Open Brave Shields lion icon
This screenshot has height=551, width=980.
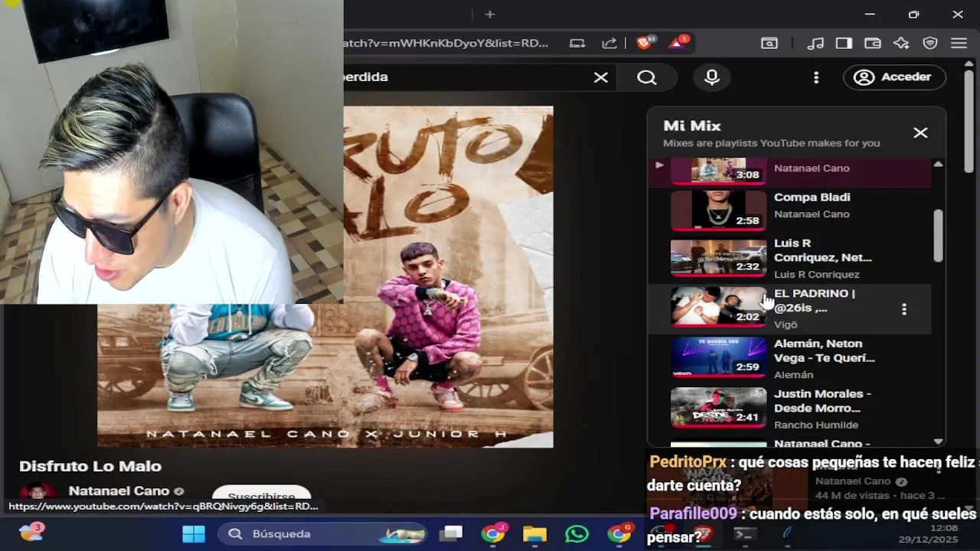coord(645,43)
